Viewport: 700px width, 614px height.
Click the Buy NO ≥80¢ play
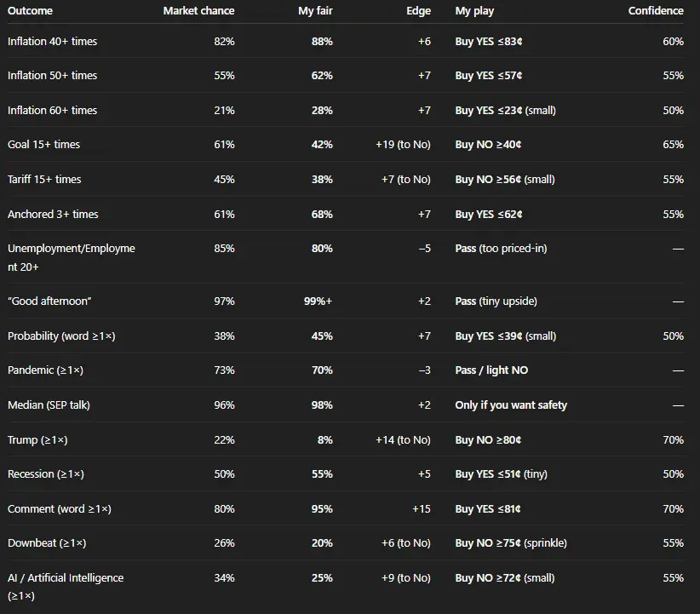coord(488,440)
